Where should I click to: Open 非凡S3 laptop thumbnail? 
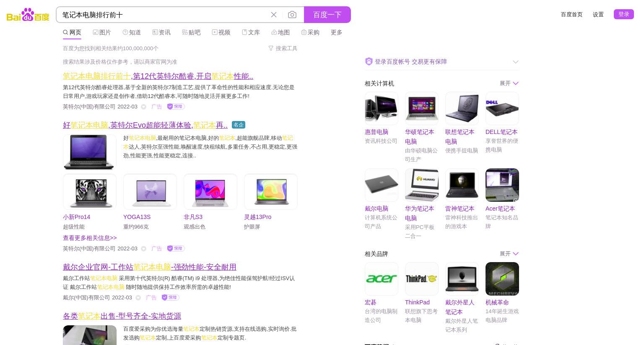[210, 192]
